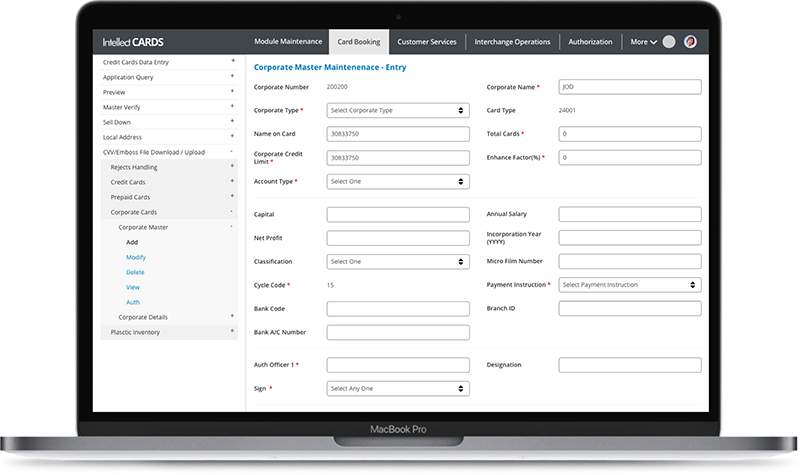Image resolution: width=800 pixels, height=475 pixels.
Task: Expand Rejects Handling plus icon
Action: (x=232, y=166)
